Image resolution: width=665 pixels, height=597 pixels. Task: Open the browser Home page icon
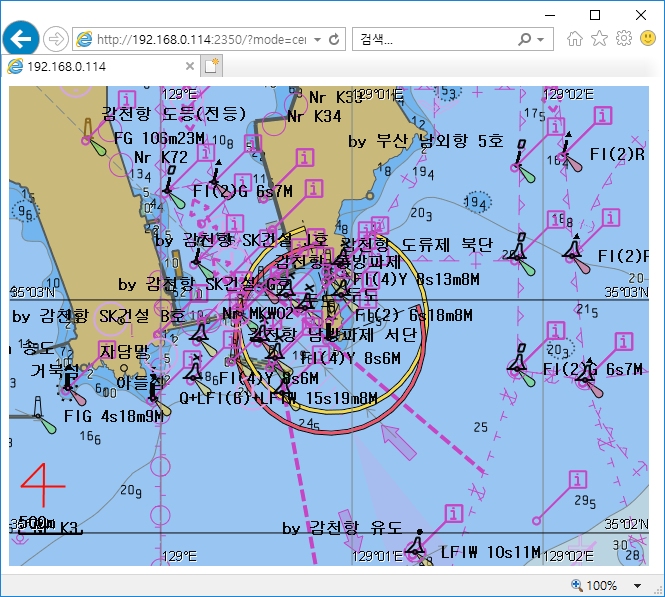coord(575,39)
